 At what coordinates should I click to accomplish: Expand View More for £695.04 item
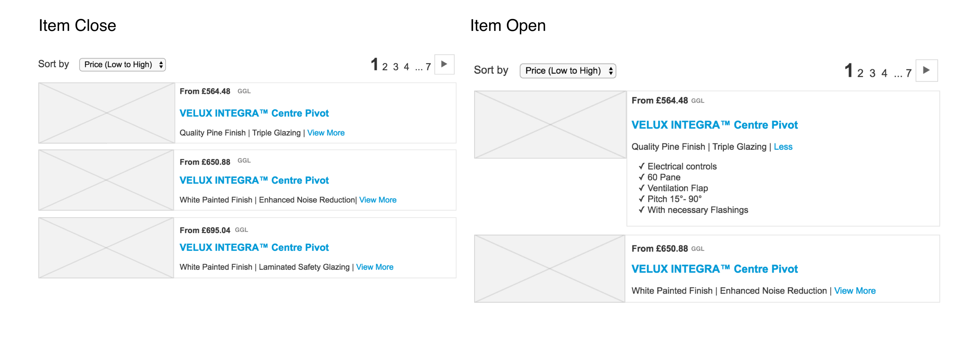(x=375, y=267)
